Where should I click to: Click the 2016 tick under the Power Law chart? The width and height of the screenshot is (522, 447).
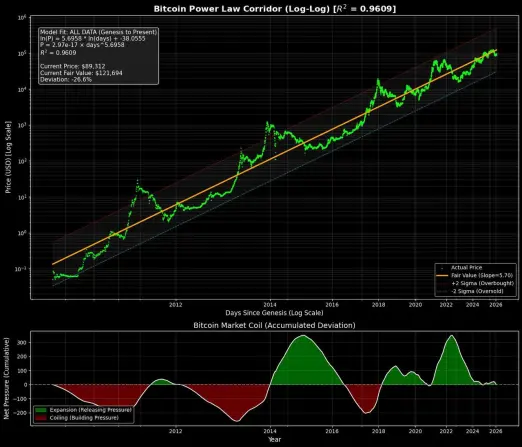332,305
